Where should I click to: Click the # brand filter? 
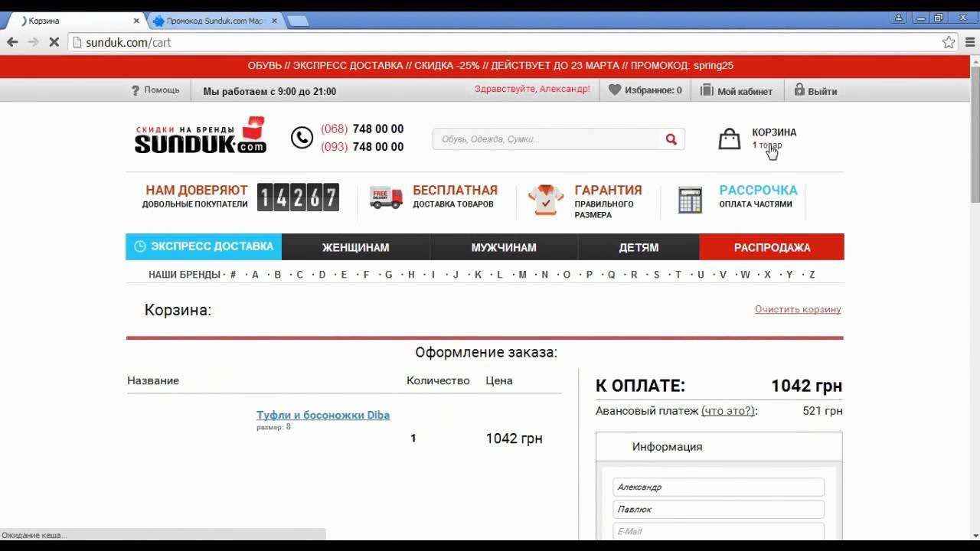click(x=233, y=275)
